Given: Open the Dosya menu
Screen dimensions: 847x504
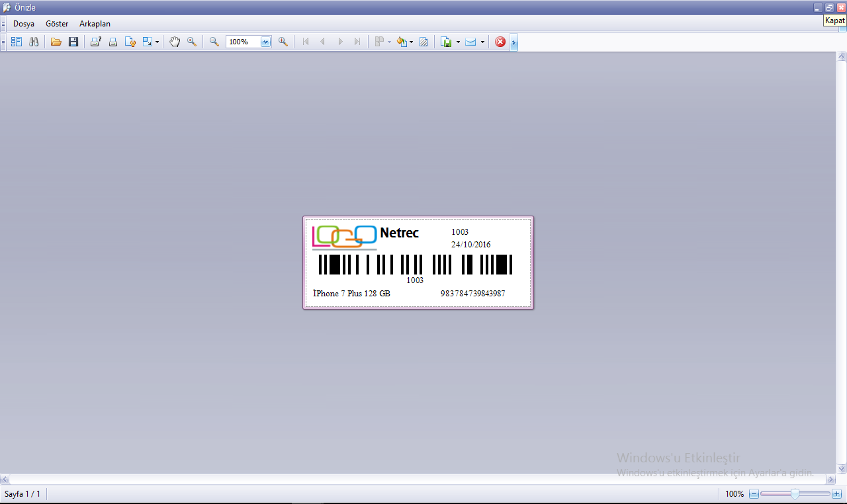Looking at the screenshot, I should click(x=24, y=24).
